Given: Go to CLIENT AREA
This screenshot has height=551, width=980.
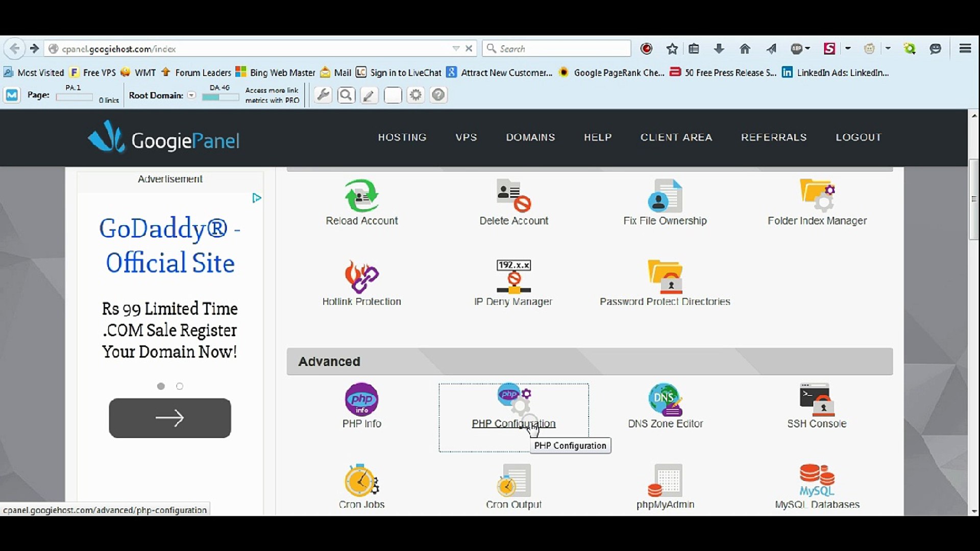Looking at the screenshot, I should point(676,137).
